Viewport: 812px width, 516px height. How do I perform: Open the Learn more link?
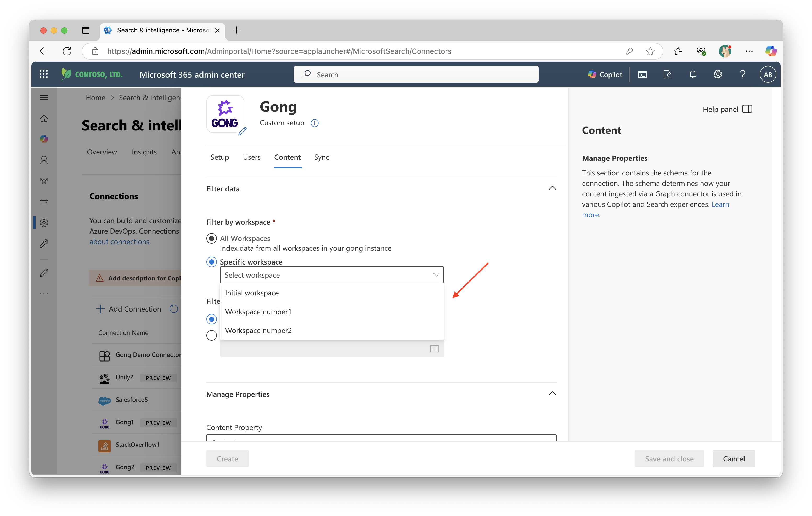720,205
